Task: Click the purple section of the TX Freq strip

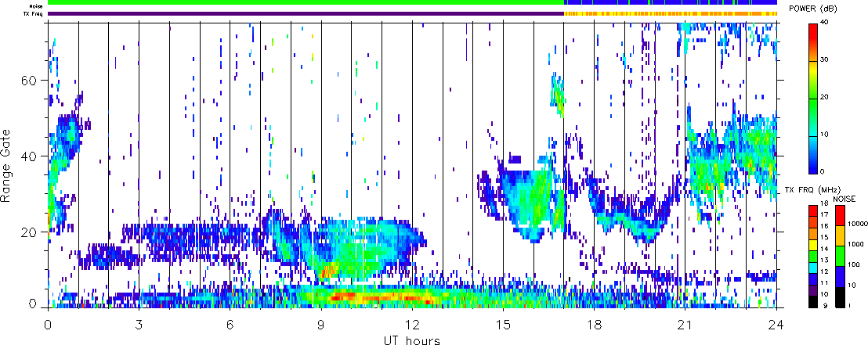Action: click(x=306, y=13)
